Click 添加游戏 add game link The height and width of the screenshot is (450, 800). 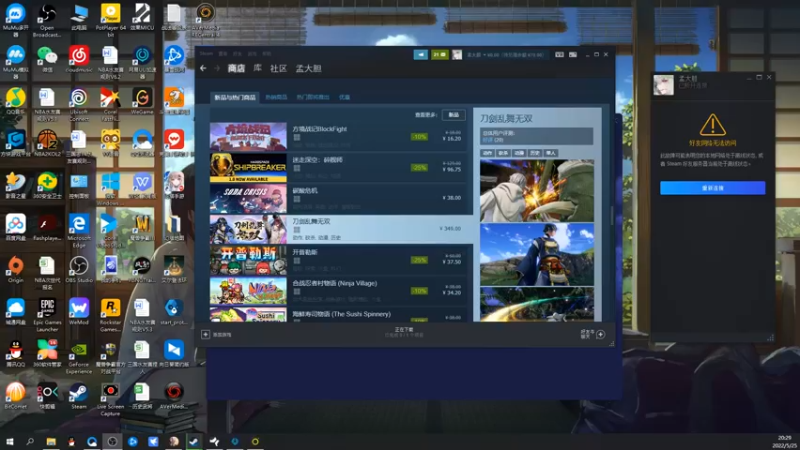(222, 335)
